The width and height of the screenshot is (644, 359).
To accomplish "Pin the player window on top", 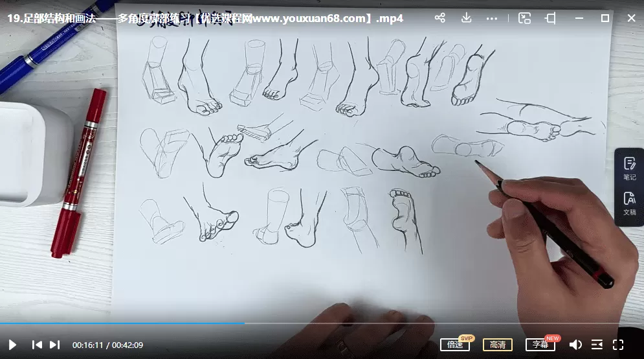I will click(550, 18).
